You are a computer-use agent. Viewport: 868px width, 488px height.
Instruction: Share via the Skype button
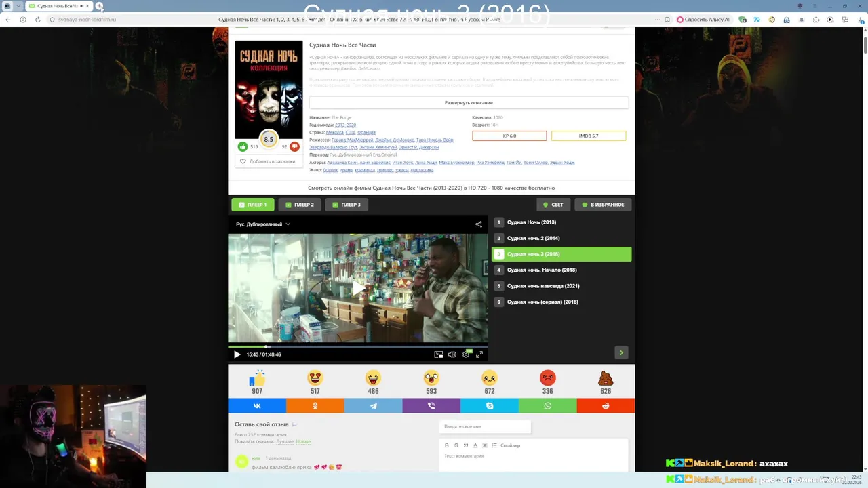click(x=490, y=406)
